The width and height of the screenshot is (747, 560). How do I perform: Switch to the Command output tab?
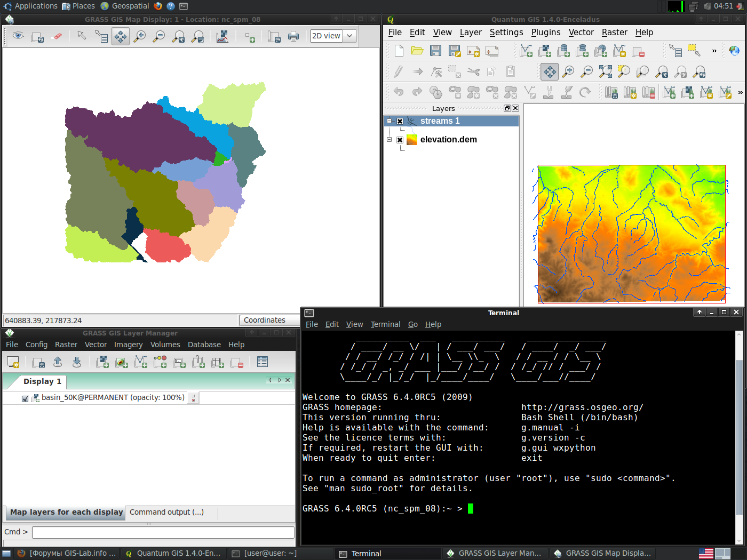click(x=166, y=512)
